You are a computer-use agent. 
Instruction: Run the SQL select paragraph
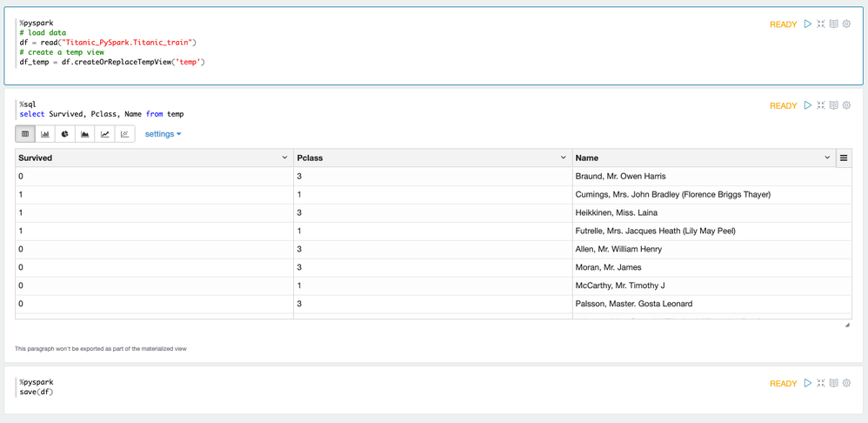(807, 105)
